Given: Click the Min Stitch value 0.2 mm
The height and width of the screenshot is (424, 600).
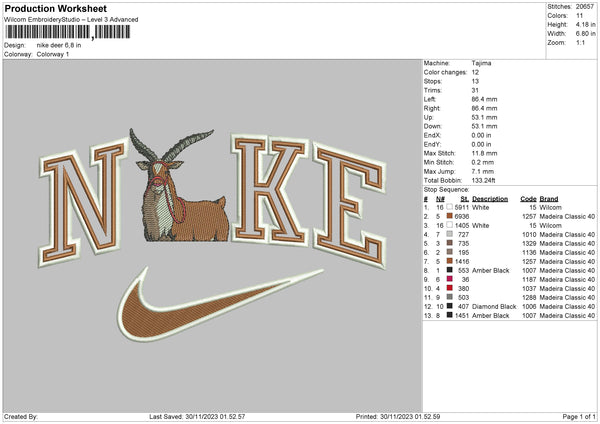Looking at the screenshot, I should click(483, 162).
